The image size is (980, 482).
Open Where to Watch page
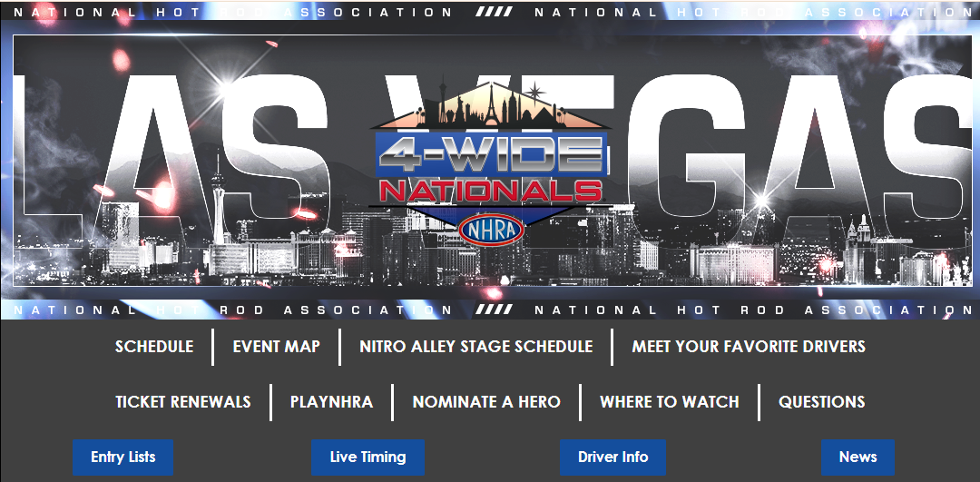pos(670,401)
